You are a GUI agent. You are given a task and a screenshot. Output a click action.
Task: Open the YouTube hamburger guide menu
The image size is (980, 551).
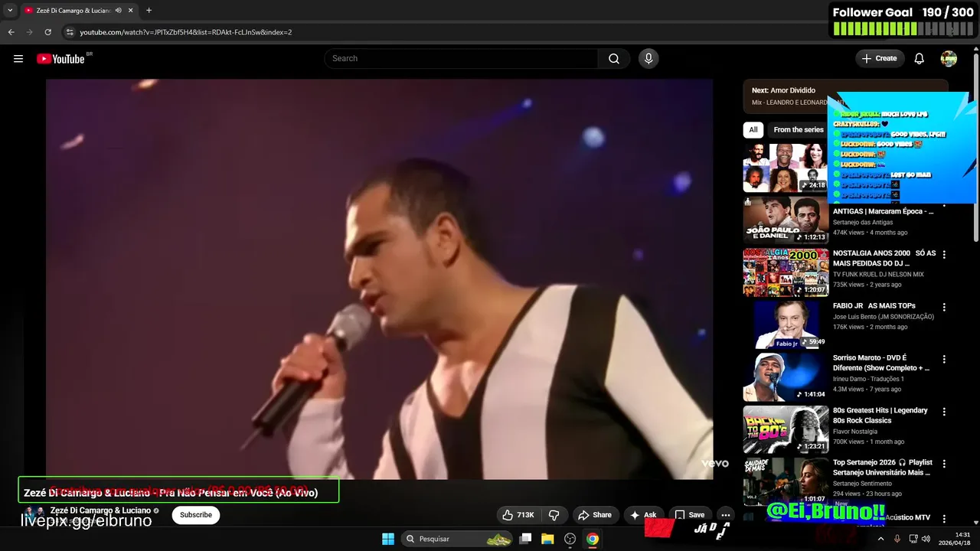[18, 59]
